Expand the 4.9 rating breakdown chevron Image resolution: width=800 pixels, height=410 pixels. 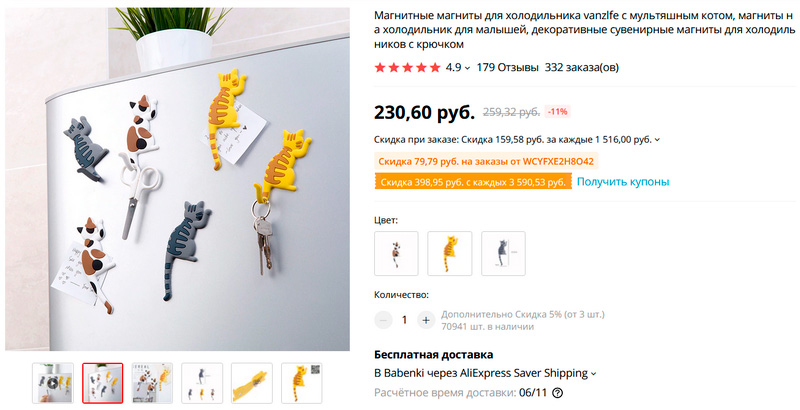pyautogui.click(x=466, y=68)
